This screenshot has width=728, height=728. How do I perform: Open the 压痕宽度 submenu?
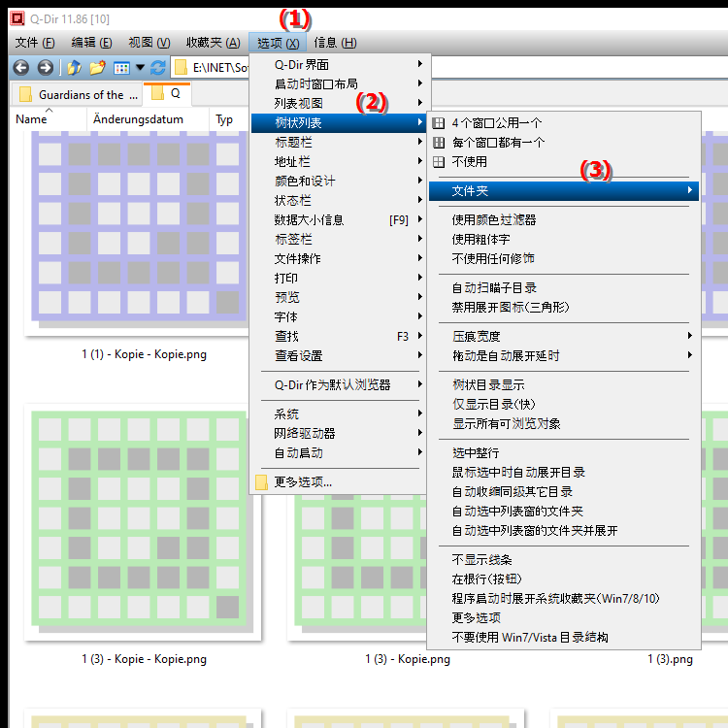coord(564,336)
